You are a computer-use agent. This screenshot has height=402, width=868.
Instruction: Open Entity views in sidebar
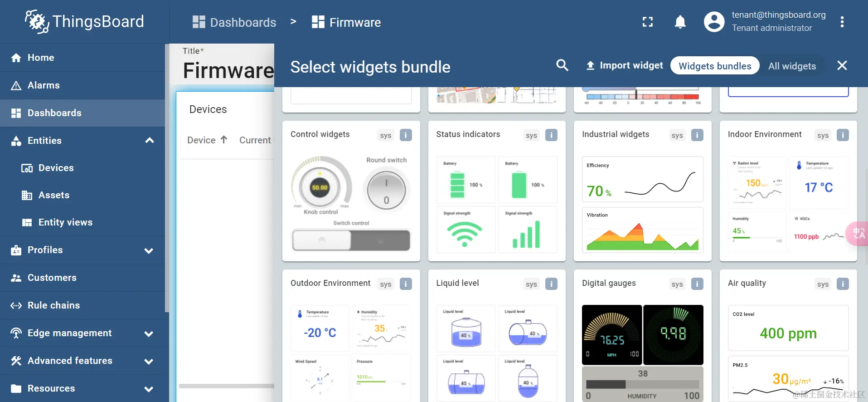82,222
